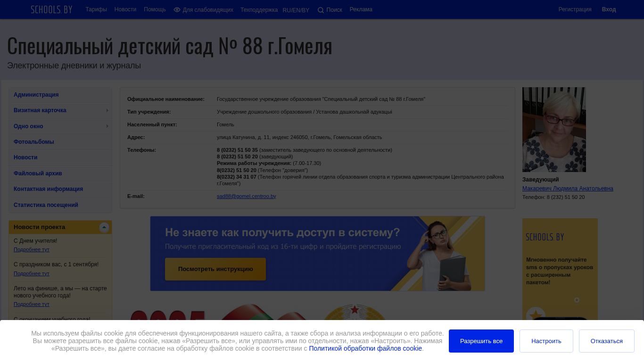Open the Регистрация link
Viewport: 644px width, 362px height.
point(575,9)
